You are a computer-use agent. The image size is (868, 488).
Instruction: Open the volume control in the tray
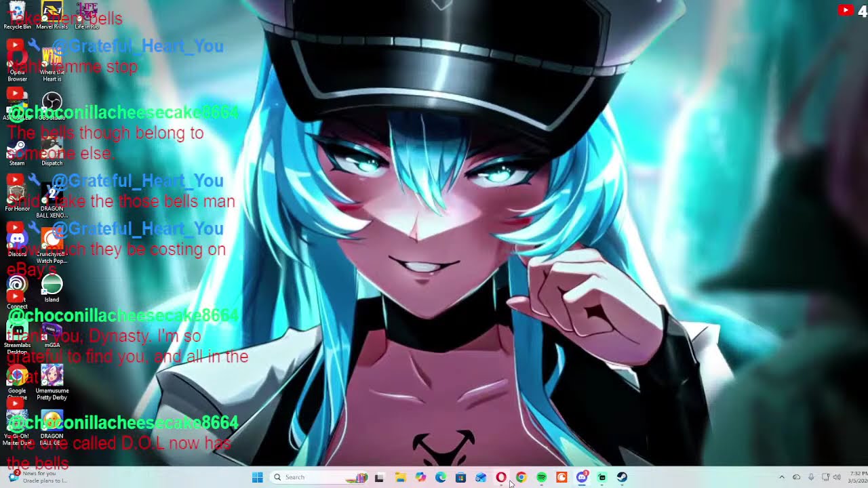pos(837,477)
